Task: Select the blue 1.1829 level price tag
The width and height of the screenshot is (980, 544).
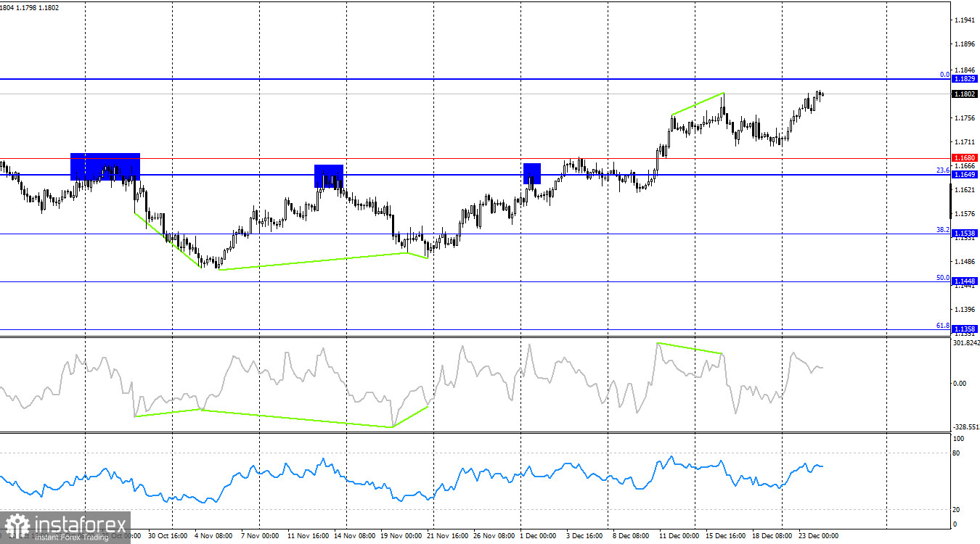Action: click(x=964, y=78)
